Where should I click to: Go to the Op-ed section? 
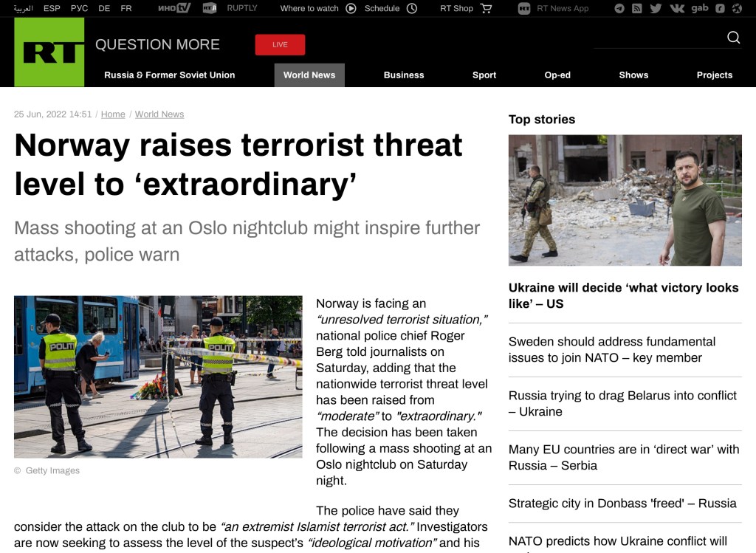point(557,75)
